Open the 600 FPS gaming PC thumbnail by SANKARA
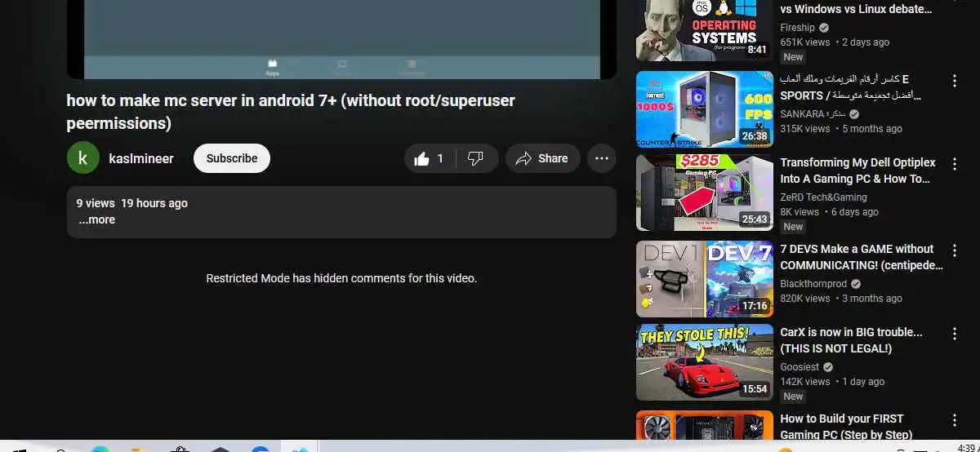 (705, 109)
